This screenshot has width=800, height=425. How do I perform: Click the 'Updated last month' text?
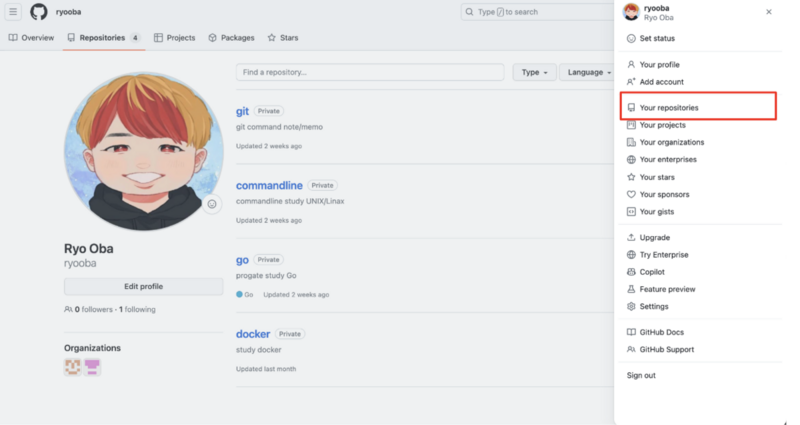pos(266,369)
